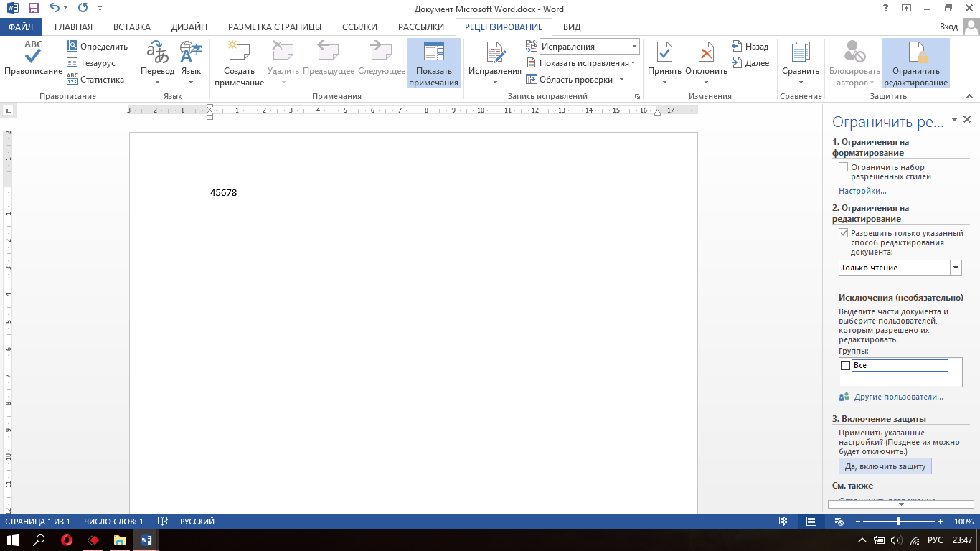This screenshot has width=980, height=551.
Task: Switch to the ВСТАВКА tab
Action: tap(131, 27)
